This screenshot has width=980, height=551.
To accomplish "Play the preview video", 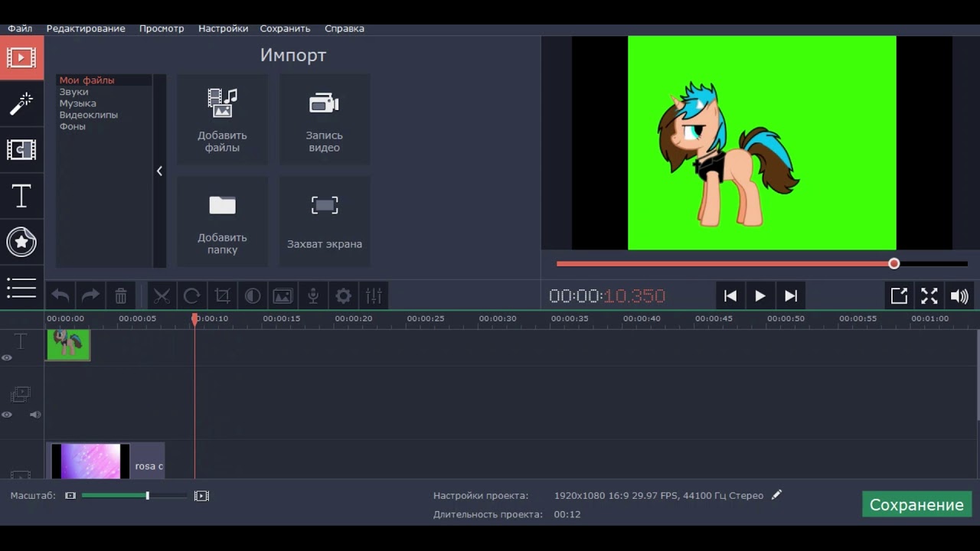I will 760,295.
